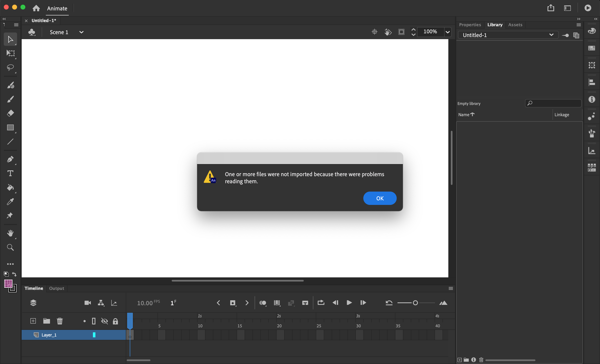Pick the Paint Brush tool
600x364 pixels.
click(10, 85)
